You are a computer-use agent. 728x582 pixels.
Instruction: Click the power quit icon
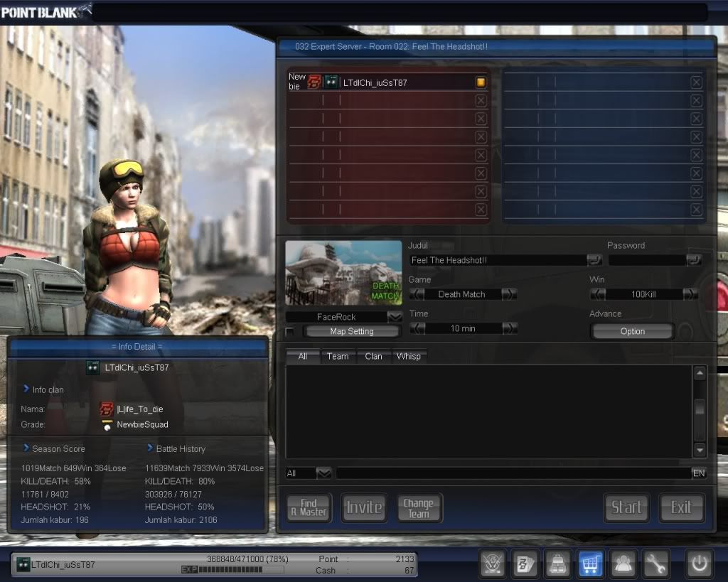coord(700,564)
